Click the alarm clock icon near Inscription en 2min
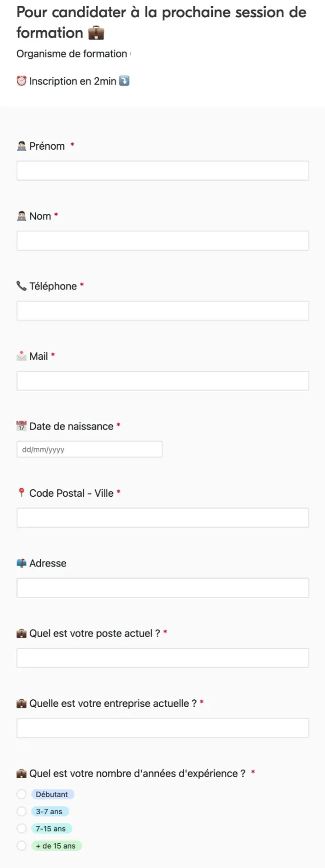Viewport: 325px width, 868px height. click(21, 81)
